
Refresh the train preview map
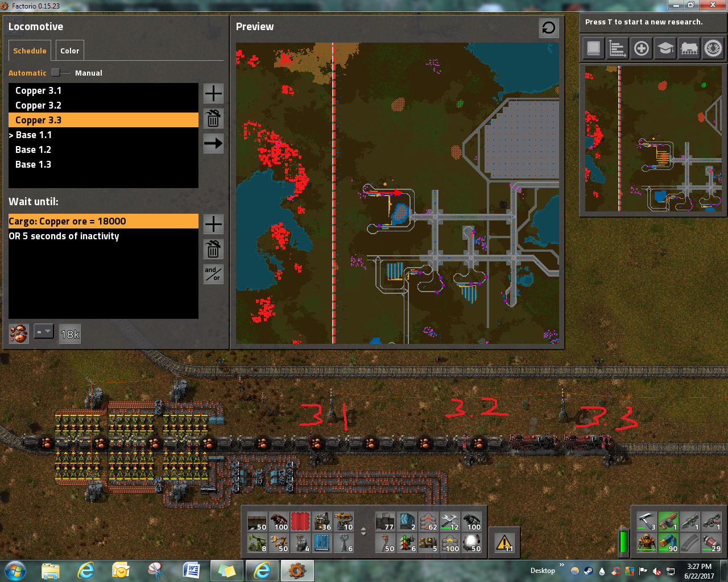[x=549, y=28]
